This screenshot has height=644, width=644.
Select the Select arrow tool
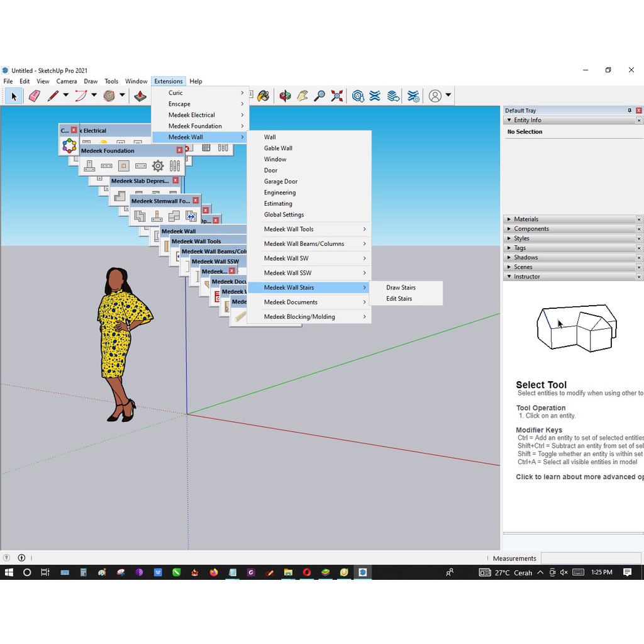(14, 96)
